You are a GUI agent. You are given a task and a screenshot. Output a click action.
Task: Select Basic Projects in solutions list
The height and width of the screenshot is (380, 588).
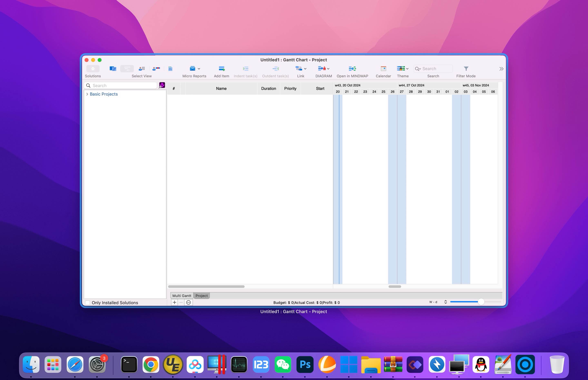coord(104,94)
